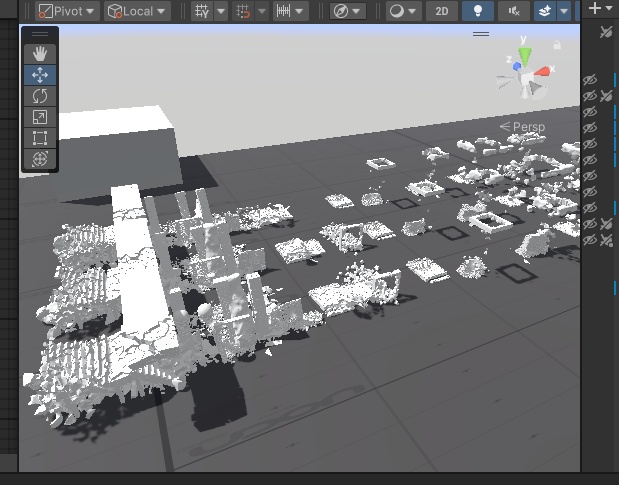Image resolution: width=619 pixels, height=485 pixels.
Task: Click the plus add button top right
Action: (595, 8)
